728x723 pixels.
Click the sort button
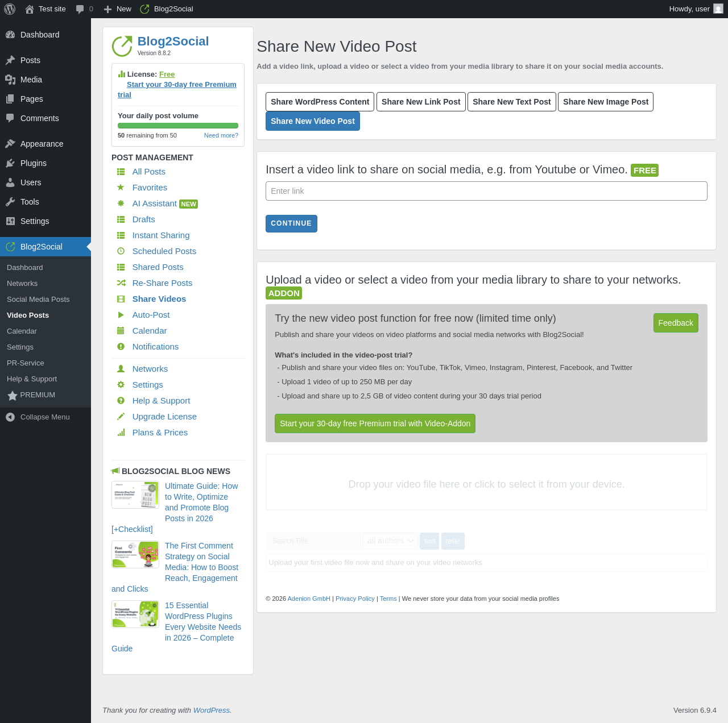[x=429, y=541]
